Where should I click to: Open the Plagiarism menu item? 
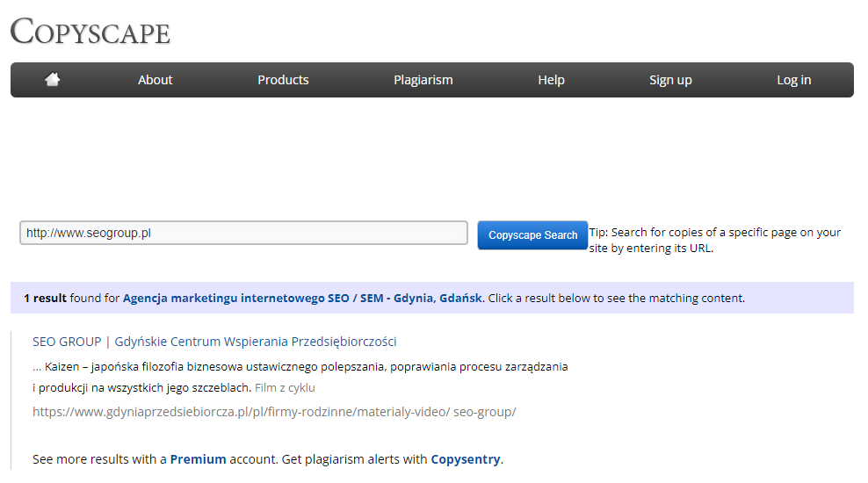pos(423,80)
